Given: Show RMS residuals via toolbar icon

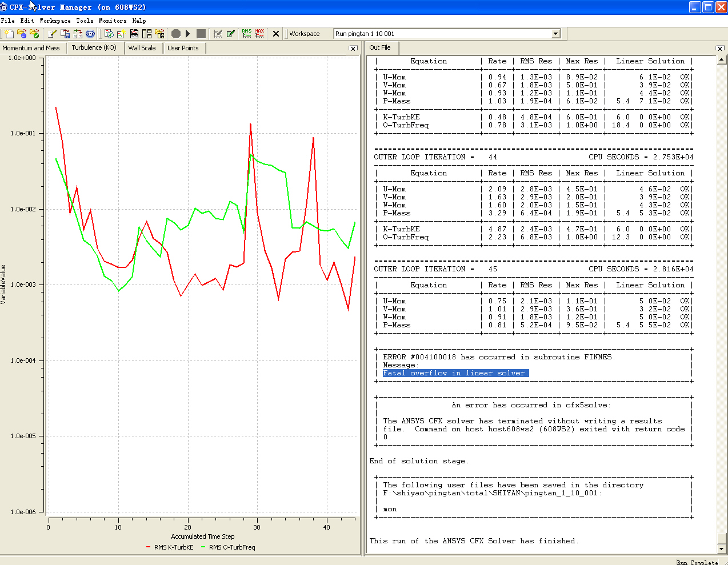Looking at the screenshot, I should click(x=246, y=34).
